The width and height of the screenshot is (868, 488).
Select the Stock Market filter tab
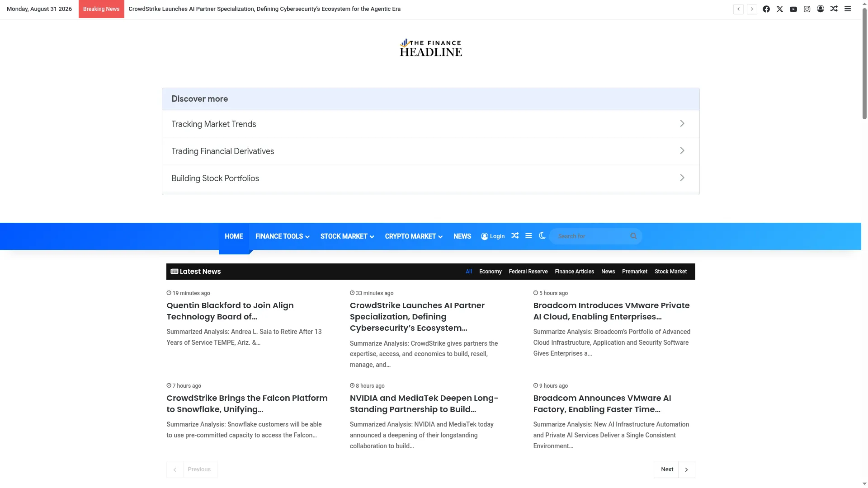[670, 272]
